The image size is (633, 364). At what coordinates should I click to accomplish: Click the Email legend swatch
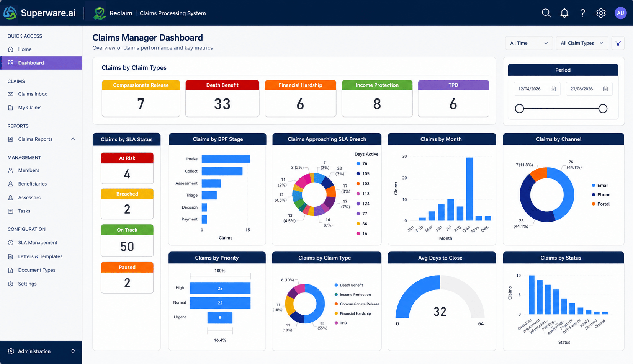pyautogui.click(x=594, y=186)
